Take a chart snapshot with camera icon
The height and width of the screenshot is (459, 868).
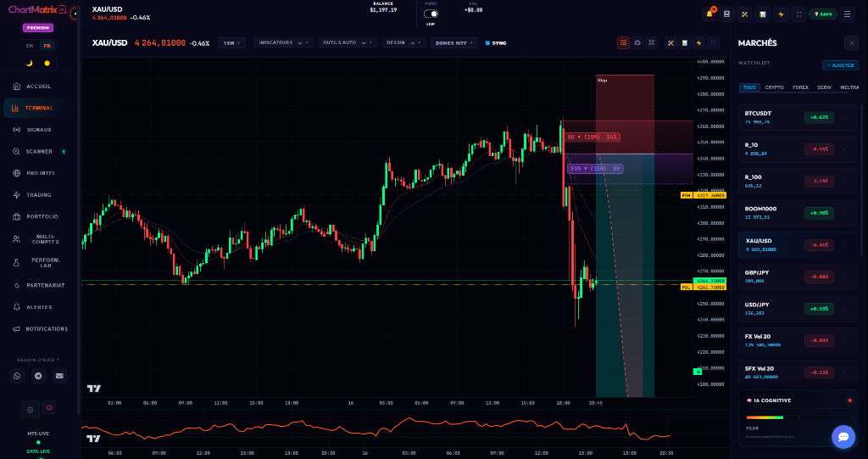click(637, 42)
